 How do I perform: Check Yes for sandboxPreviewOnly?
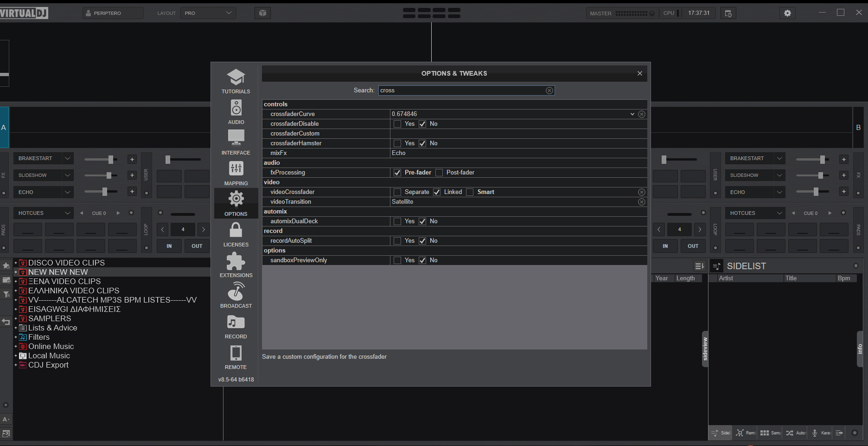point(397,260)
